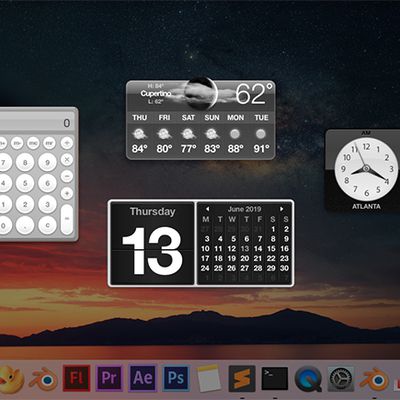400x400 pixels.
Task: Select June 24 in the calendar grid
Action: point(205,268)
